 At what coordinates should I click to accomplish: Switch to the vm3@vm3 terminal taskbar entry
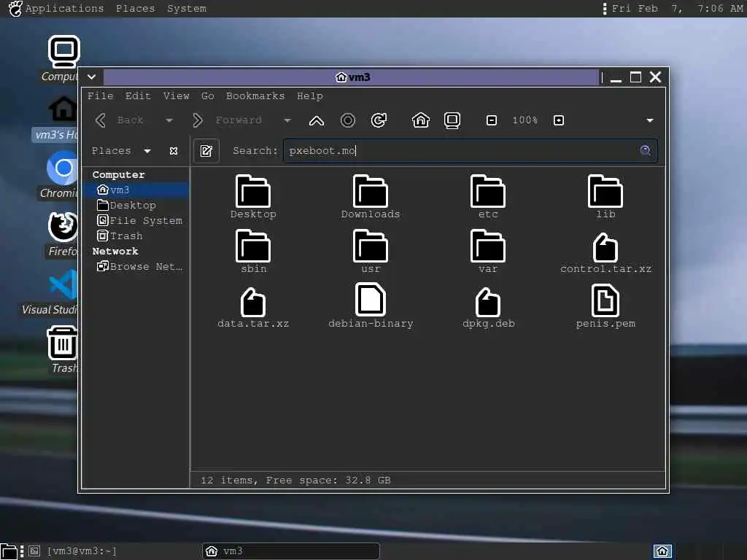point(74,551)
